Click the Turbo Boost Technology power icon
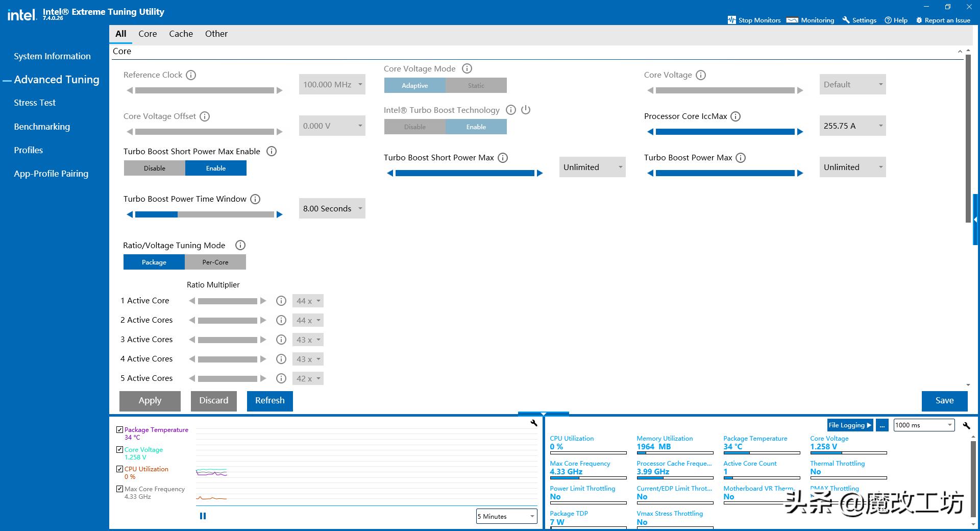Image resolution: width=980 pixels, height=531 pixels. click(x=526, y=110)
